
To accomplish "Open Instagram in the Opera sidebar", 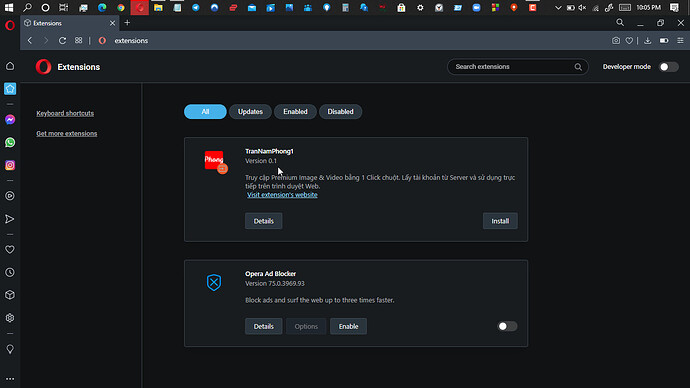I will 10,165.
